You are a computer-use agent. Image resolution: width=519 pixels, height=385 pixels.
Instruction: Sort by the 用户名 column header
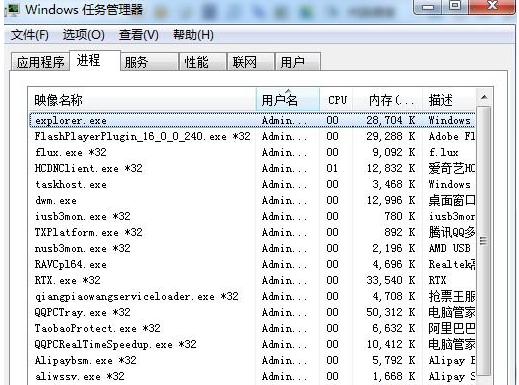288,100
